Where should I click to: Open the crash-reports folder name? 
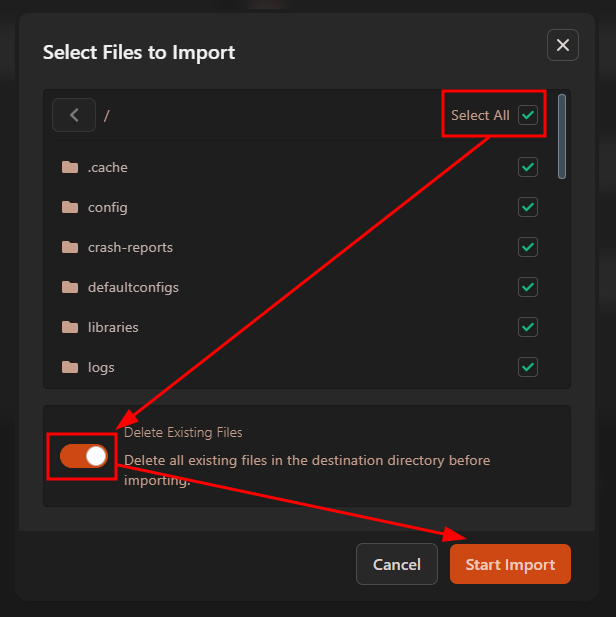(x=130, y=248)
